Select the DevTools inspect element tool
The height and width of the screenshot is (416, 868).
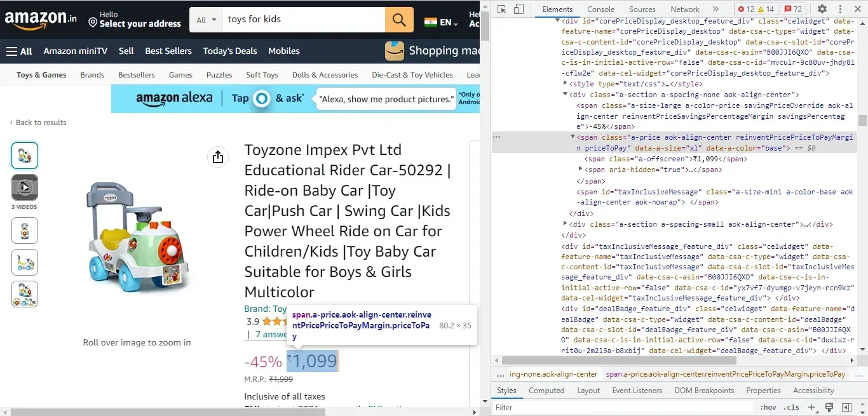502,9
